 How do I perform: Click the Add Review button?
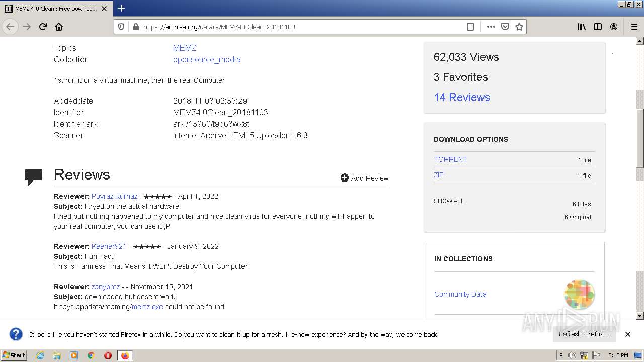pyautogui.click(x=364, y=178)
